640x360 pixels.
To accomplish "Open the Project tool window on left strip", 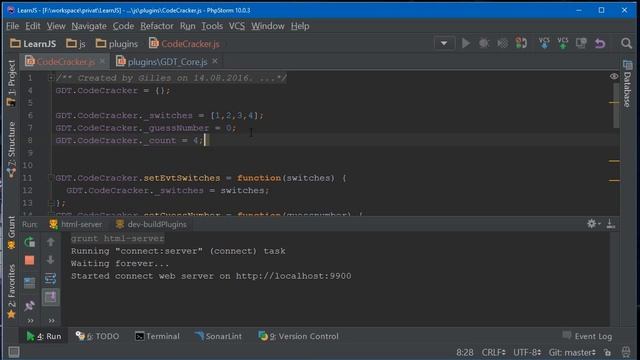I will tap(11, 84).
